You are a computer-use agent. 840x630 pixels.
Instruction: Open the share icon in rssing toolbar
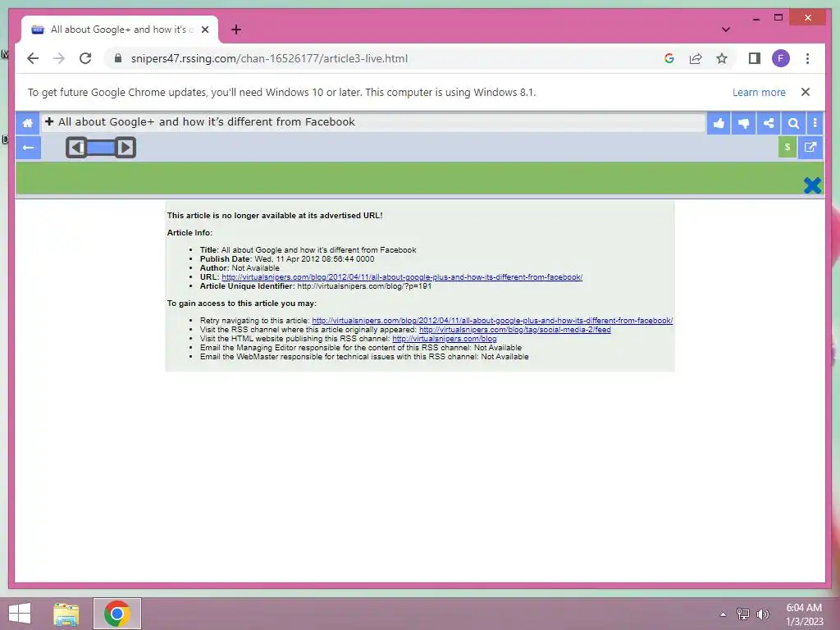click(768, 123)
